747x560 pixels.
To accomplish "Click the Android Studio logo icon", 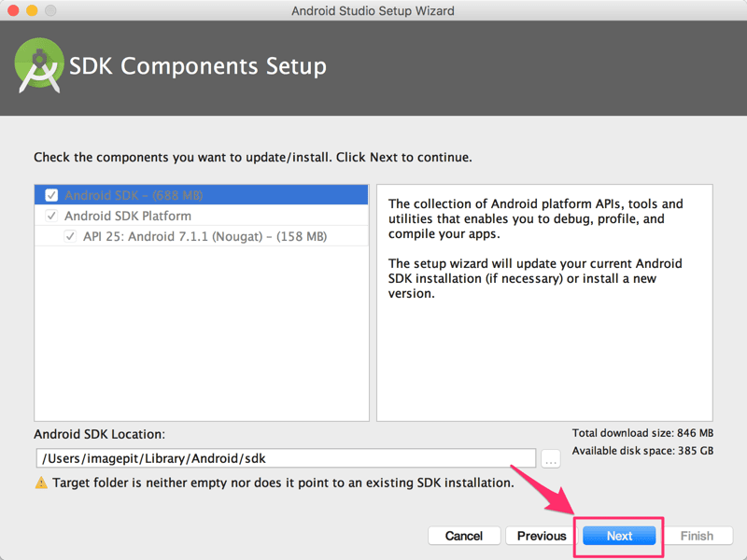I will [39, 65].
